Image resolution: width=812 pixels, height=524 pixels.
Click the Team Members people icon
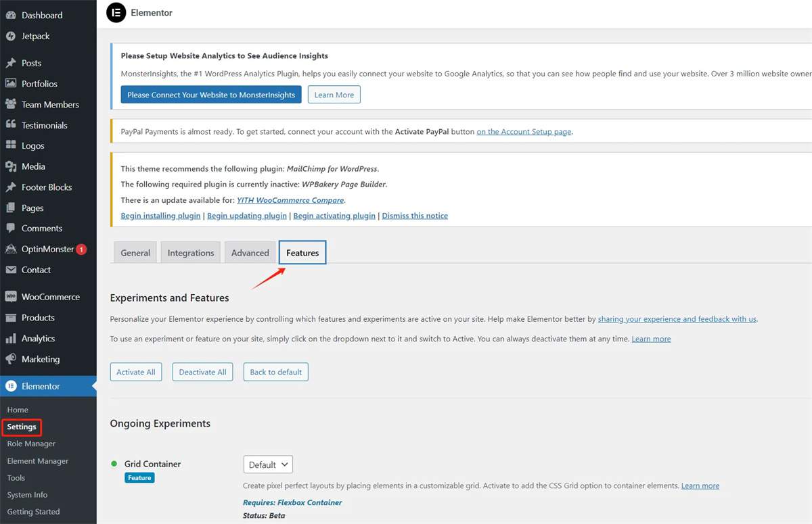[x=11, y=105]
